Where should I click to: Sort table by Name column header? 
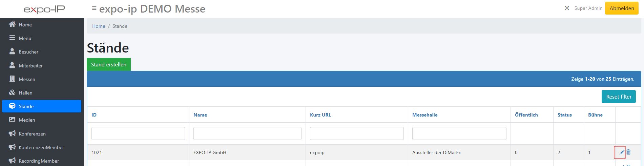(200, 115)
